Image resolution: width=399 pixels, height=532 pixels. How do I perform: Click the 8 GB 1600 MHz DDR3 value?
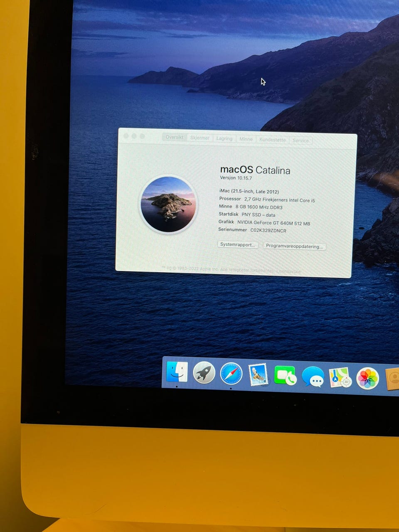pyautogui.click(x=259, y=207)
